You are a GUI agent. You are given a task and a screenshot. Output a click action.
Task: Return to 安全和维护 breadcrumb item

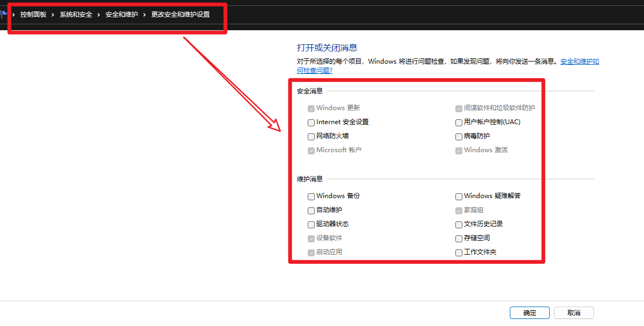(122, 15)
